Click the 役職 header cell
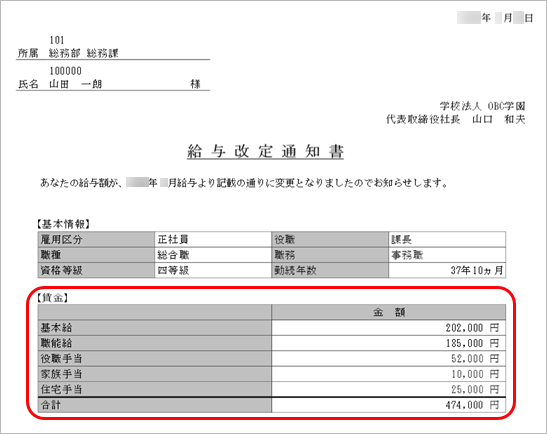 tap(330, 239)
